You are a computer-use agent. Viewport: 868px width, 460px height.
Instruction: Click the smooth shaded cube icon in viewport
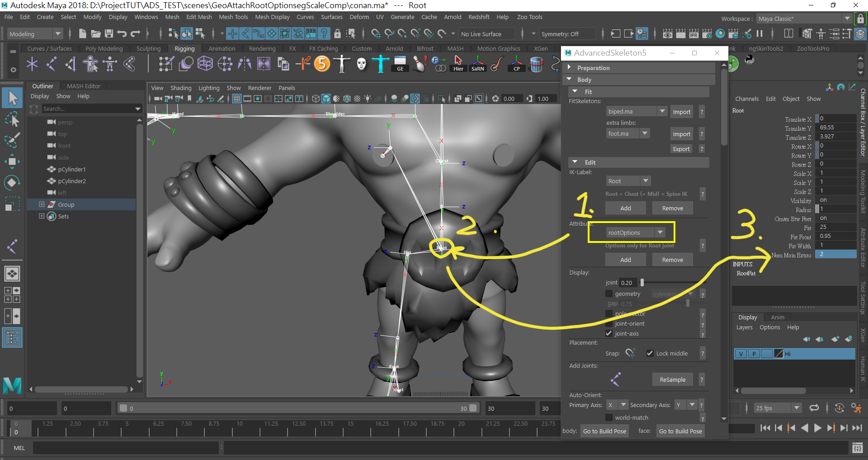(x=326, y=99)
